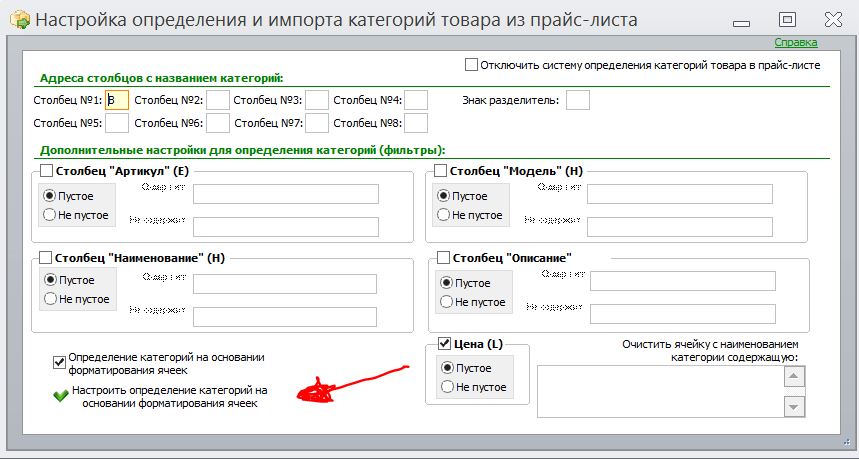Viewport: 859px width, 459px height.
Task: Click the Столбец №7 input field
Action: point(317,123)
